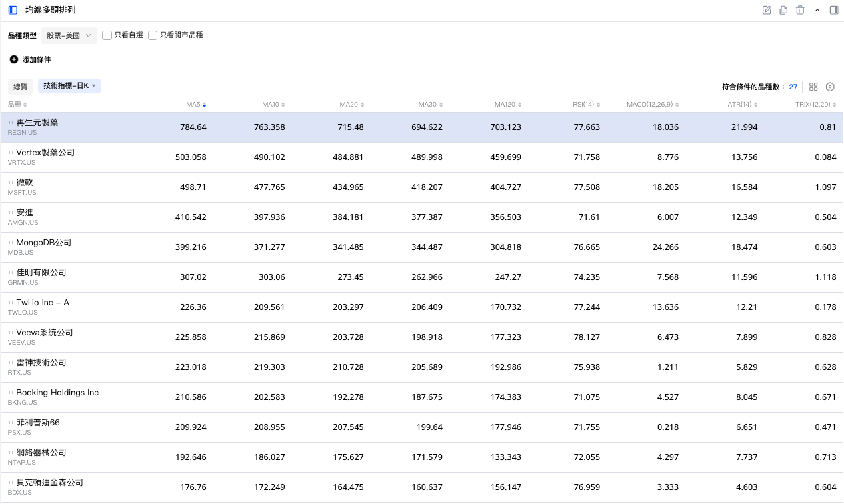Image resolution: width=844 pixels, height=504 pixels.
Task: Click MongoDB RSI value 76.665
Action: pyautogui.click(x=587, y=247)
